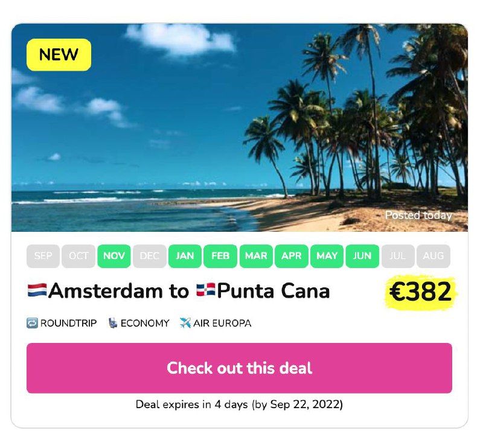The height and width of the screenshot is (448, 483).
Task: Select the MAR month tab
Action: 256,256
